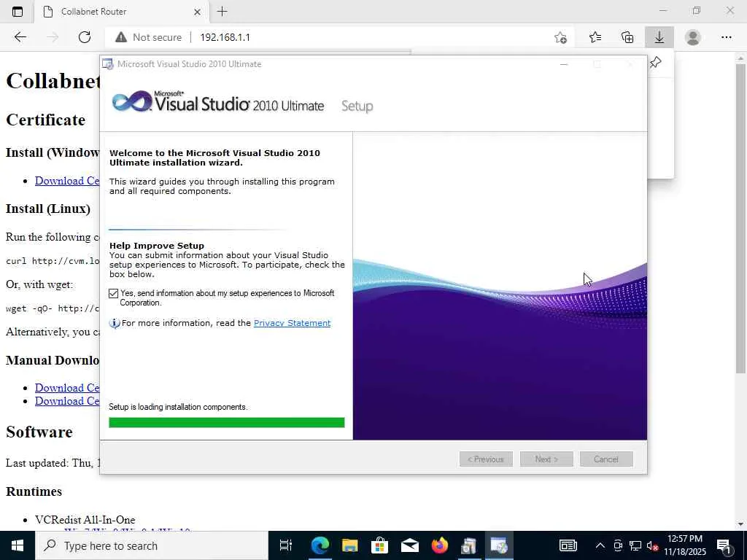This screenshot has width=747, height=560.
Task: Open the tab actions menu icon
Action: pyautogui.click(x=18, y=12)
